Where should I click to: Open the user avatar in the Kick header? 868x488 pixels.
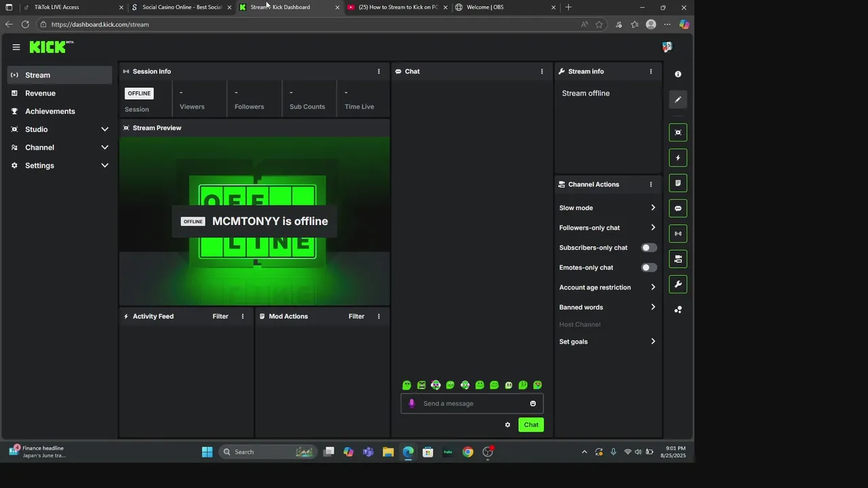[667, 47]
